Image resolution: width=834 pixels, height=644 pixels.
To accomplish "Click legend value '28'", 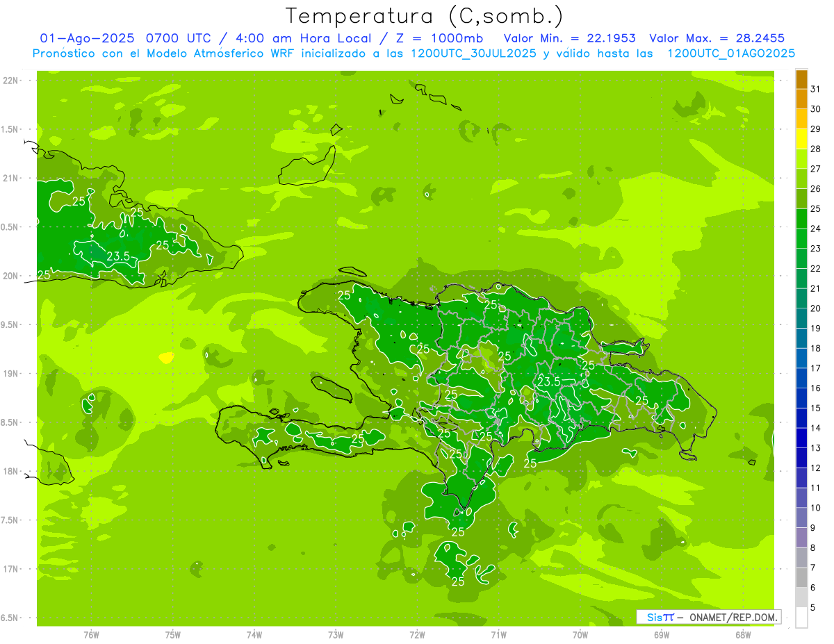I will pyautogui.click(x=815, y=149).
